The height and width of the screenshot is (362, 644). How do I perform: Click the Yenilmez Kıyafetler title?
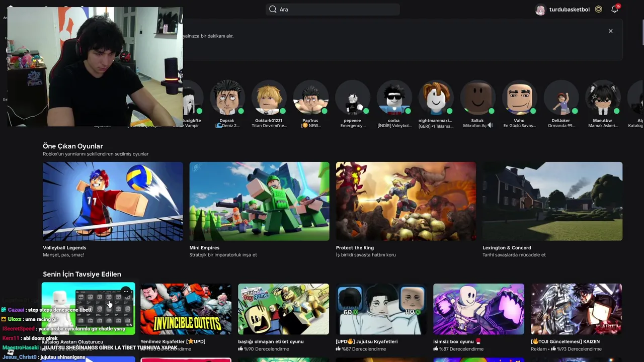173,342
